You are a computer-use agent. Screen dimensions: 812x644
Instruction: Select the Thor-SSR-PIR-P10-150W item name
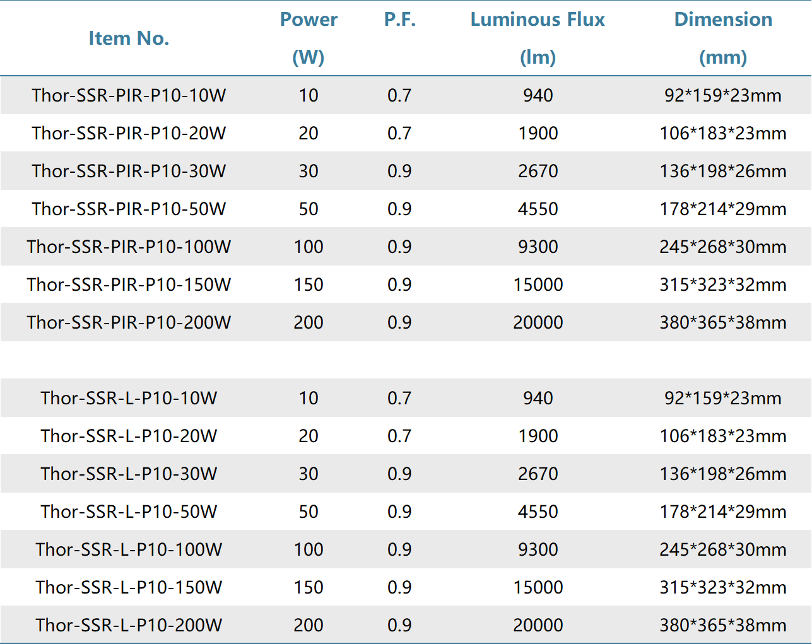(129, 284)
